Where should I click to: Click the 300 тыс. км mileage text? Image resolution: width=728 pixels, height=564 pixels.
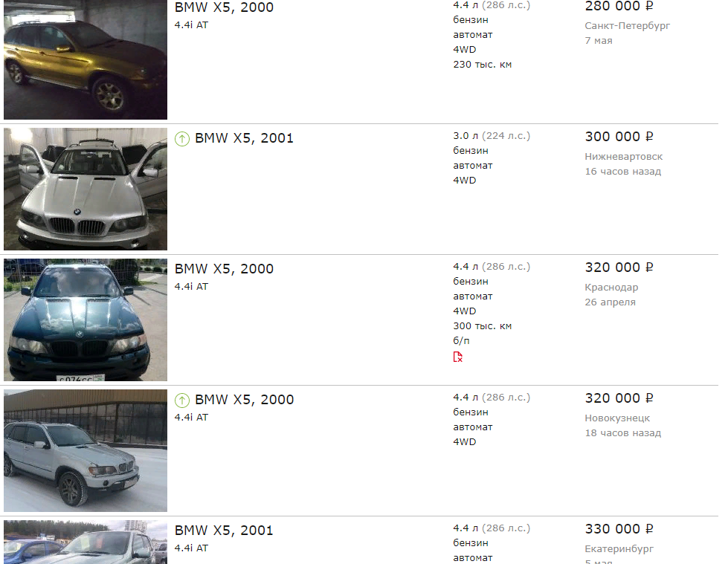(x=483, y=326)
